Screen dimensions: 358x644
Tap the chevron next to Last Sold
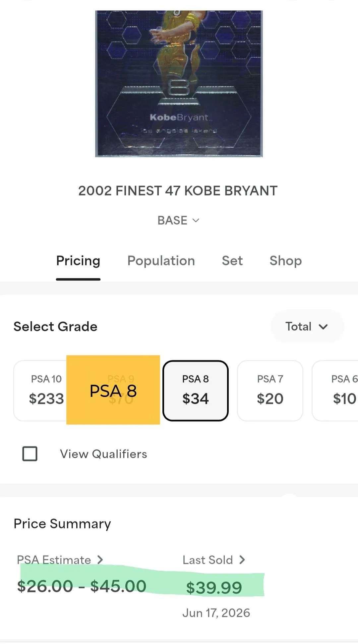click(x=242, y=560)
